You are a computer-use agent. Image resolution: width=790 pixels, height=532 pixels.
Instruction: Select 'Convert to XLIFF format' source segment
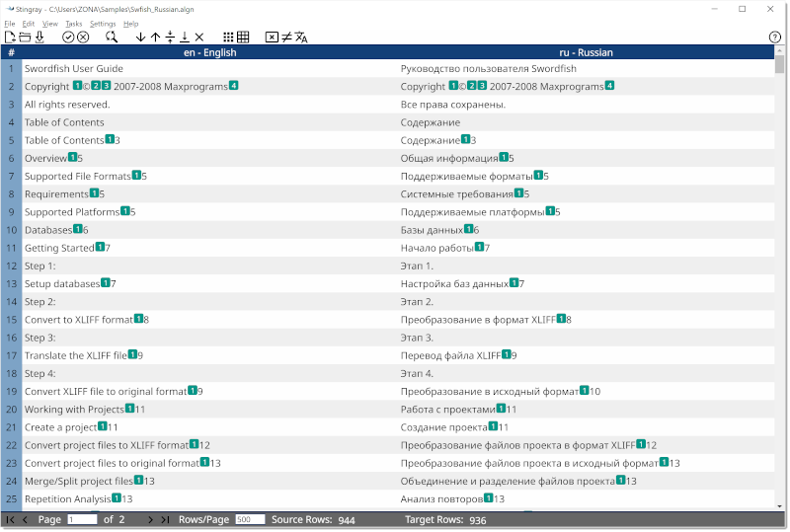209,320
